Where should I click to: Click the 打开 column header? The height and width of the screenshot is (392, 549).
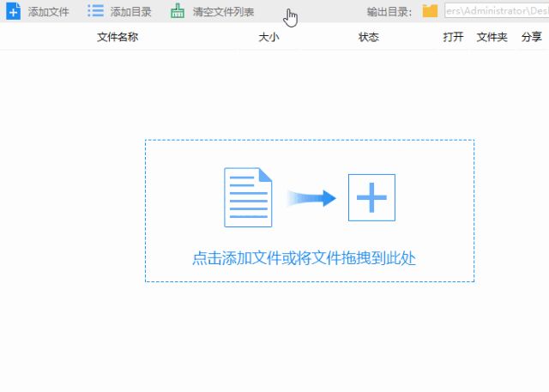[453, 37]
